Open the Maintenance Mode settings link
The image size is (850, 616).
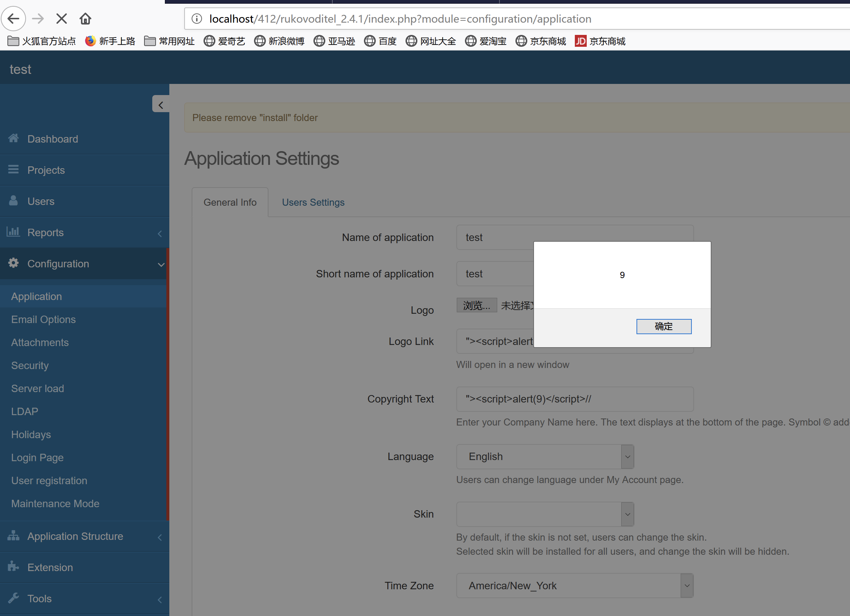(55, 503)
